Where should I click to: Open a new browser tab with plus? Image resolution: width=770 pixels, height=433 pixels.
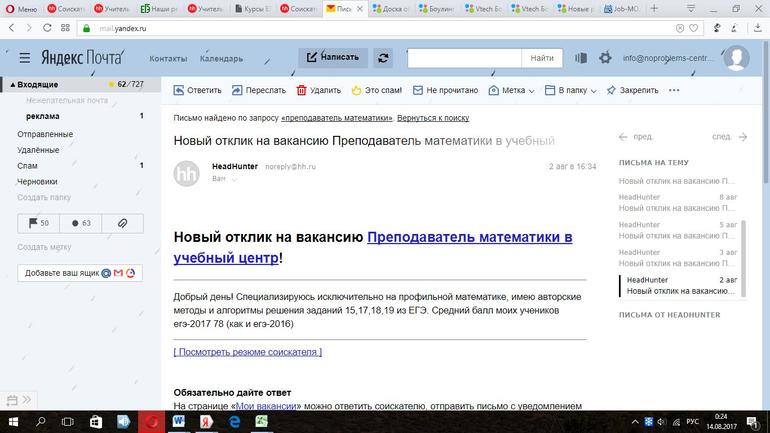[654, 8]
